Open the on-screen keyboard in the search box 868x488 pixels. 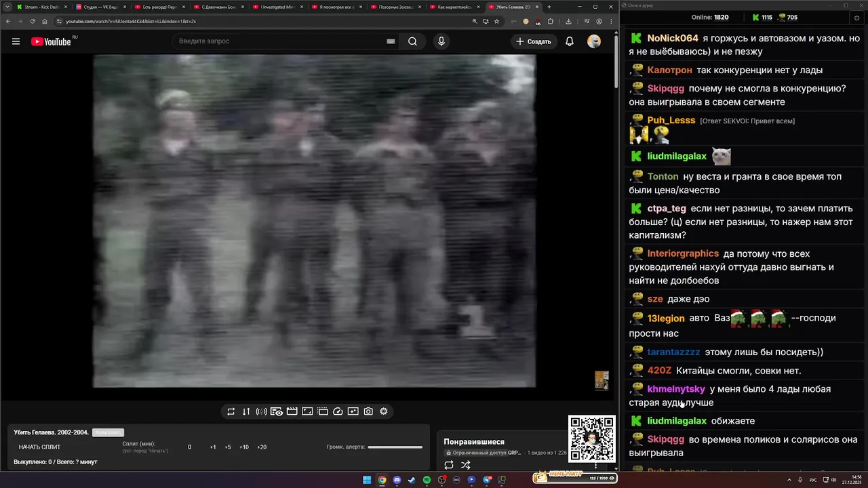391,41
